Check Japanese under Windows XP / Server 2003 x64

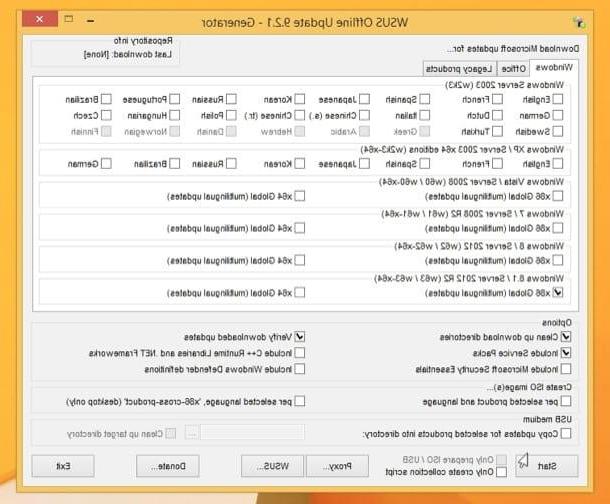364,163
